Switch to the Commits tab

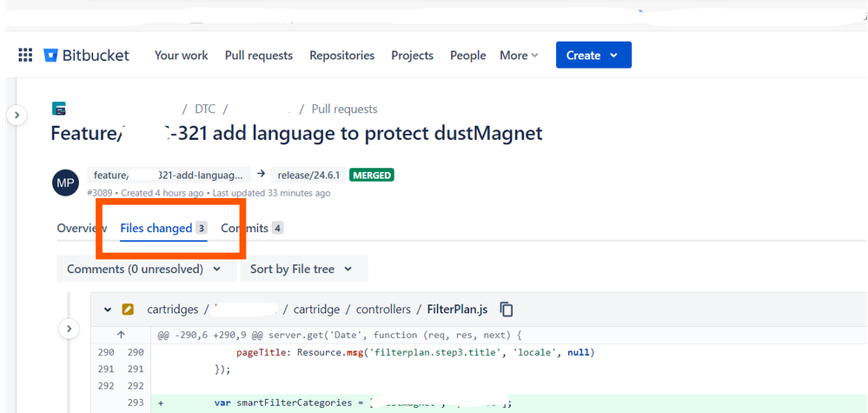[x=252, y=228]
